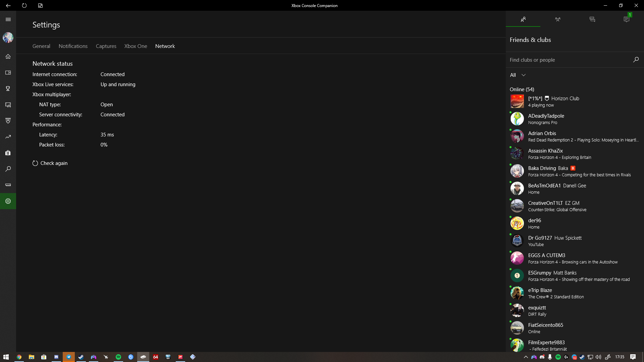Screen dimensions: 644x362
Task: Expand the All friends filter dropdown
Action: tap(518, 75)
